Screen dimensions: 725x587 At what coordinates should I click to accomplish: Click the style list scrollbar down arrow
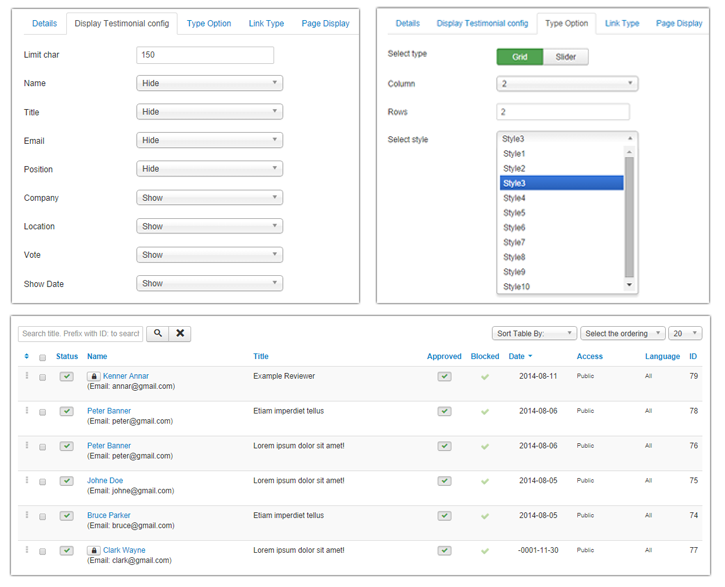[x=629, y=285]
